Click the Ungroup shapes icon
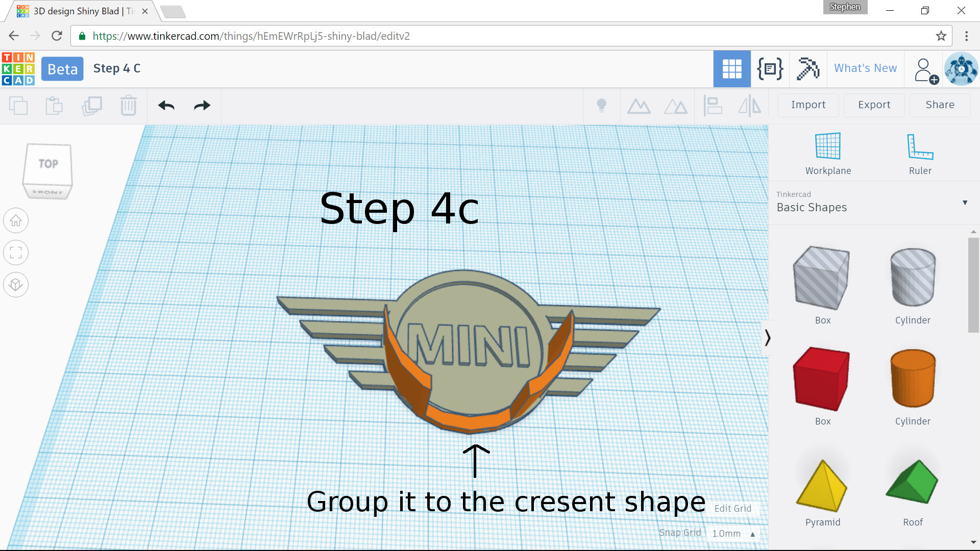Screen dimensions: 980x551 tap(675, 106)
